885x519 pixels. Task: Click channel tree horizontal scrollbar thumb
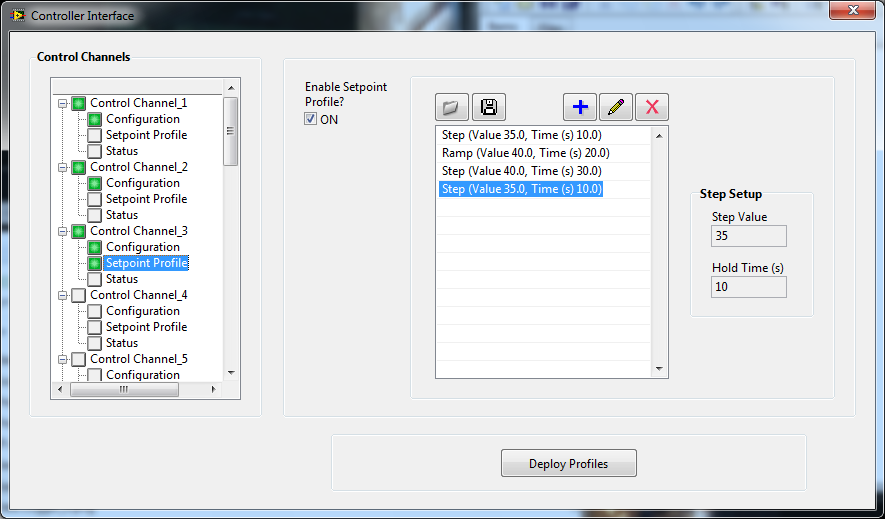[124, 389]
